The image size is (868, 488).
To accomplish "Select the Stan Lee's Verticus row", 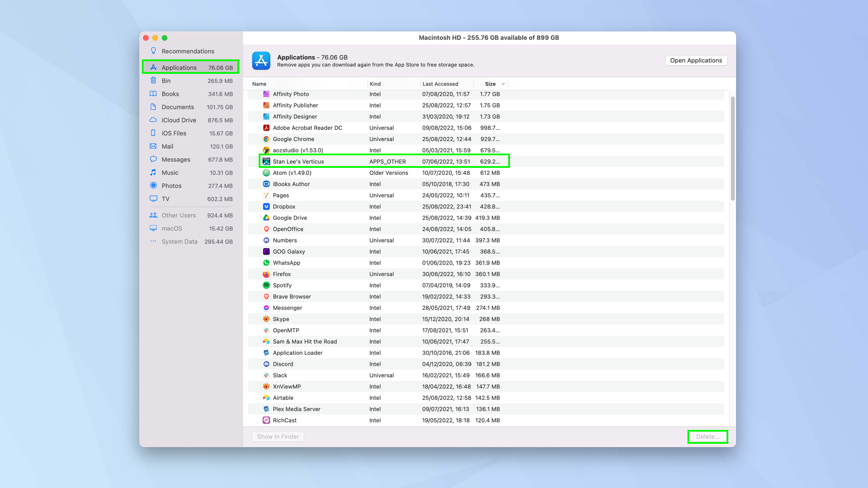I will click(486, 161).
